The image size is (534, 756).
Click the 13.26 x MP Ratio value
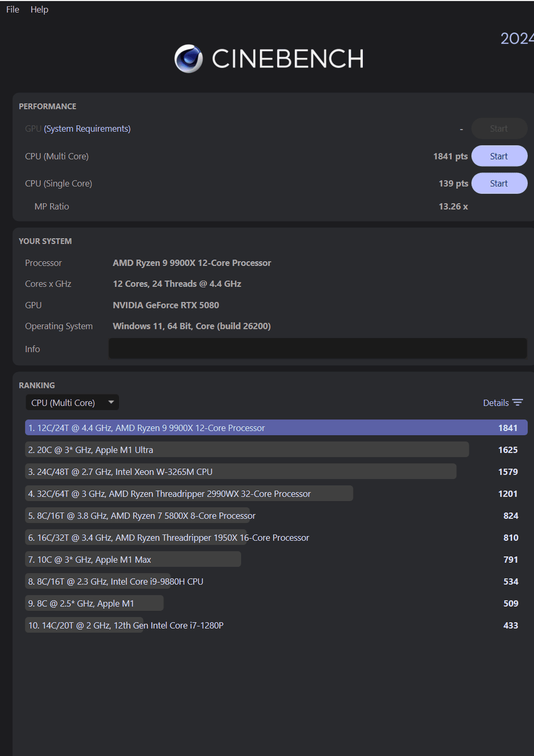pyautogui.click(x=453, y=206)
